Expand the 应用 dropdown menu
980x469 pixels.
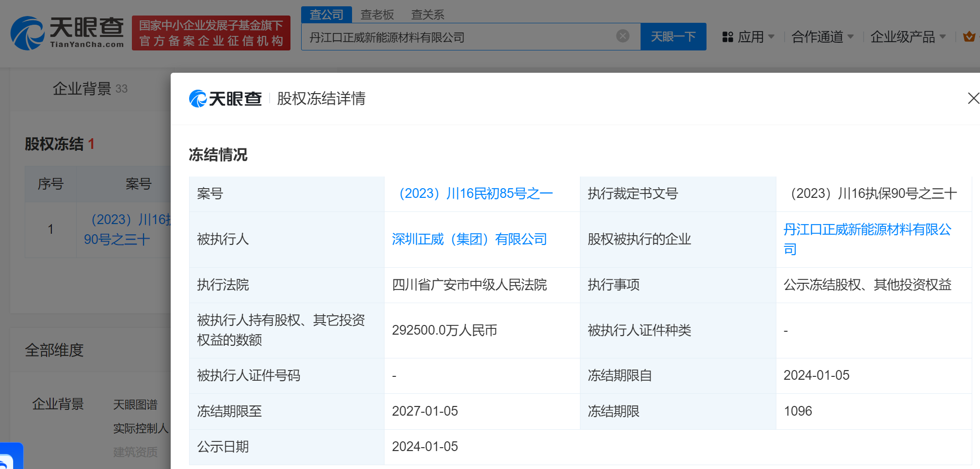[x=771, y=37]
